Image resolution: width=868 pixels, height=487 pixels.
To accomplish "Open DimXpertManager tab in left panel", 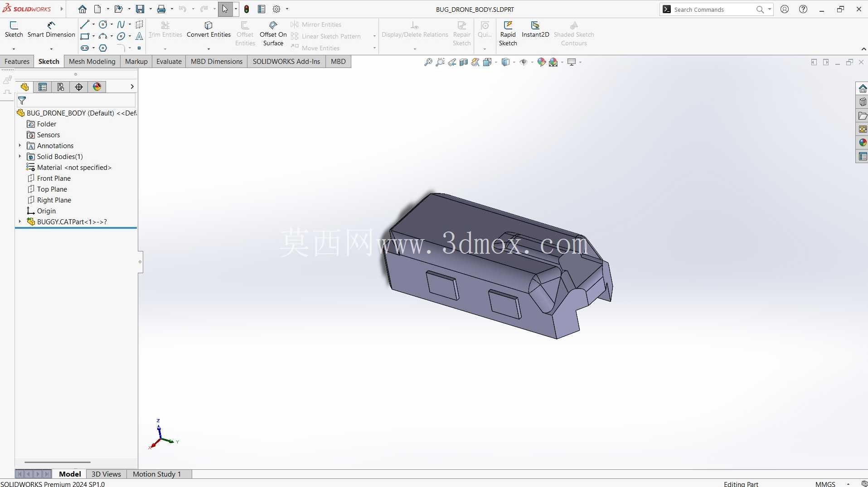I will 79,87.
